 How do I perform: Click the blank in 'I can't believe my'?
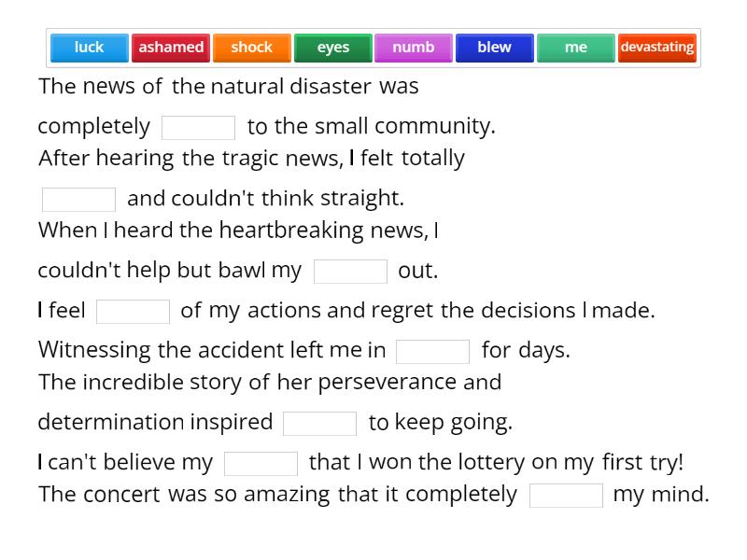261,461
